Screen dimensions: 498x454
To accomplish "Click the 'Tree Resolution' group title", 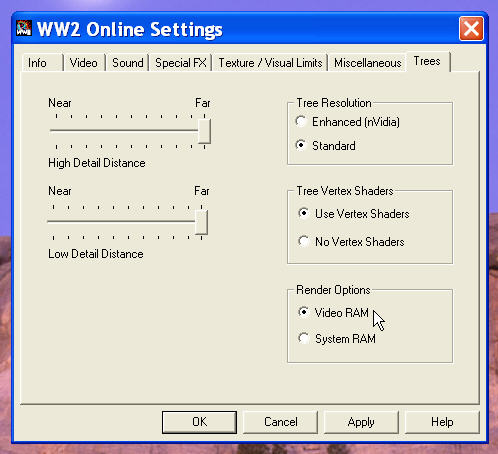I will 334,103.
